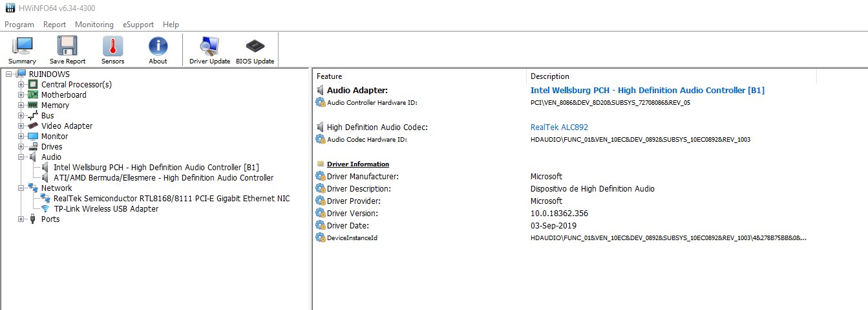Click the RealTek ALC892 codec link
Image resolution: width=868 pixels, height=310 pixels.
(x=559, y=127)
